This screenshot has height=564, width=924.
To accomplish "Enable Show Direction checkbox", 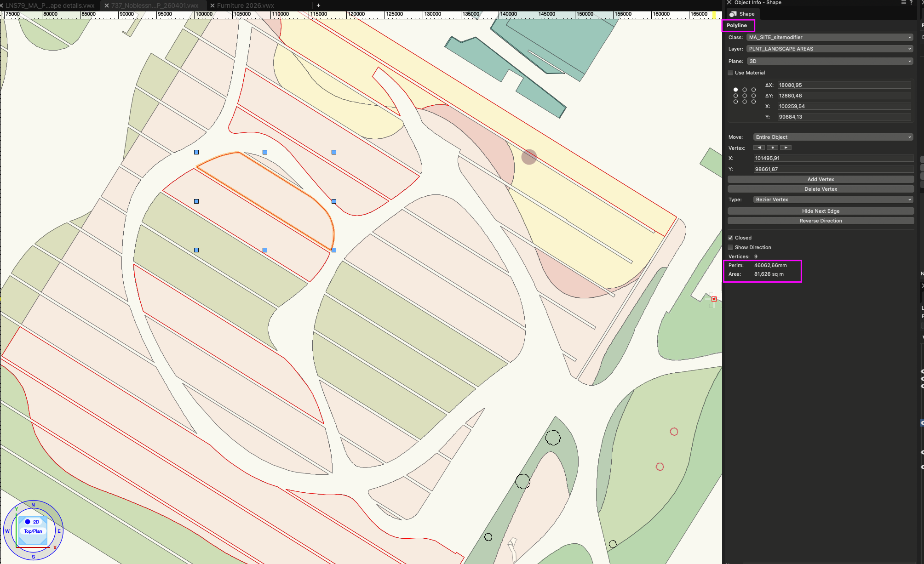I will tap(730, 247).
